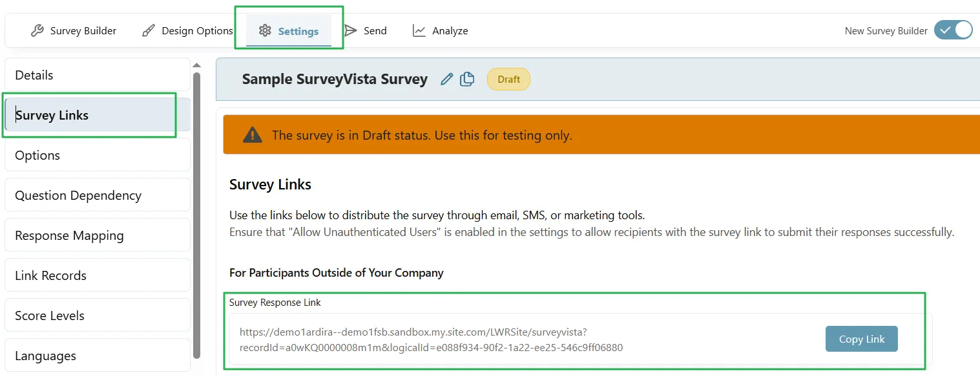980x375 pixels.
Task: Click the Survey Builder pencil-ruler icon
Action: 38,30
